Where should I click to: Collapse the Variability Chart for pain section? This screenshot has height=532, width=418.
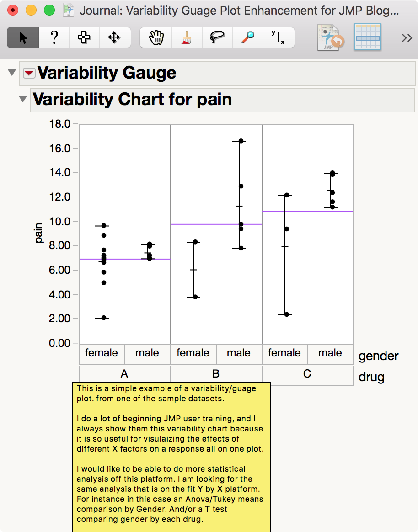point(22,98)
